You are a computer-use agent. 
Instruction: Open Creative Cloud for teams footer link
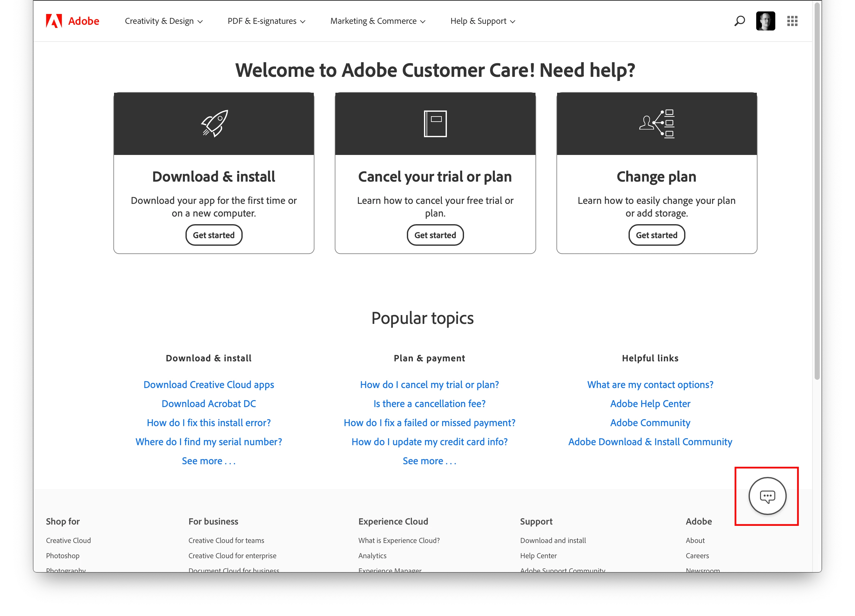[226, 540]
